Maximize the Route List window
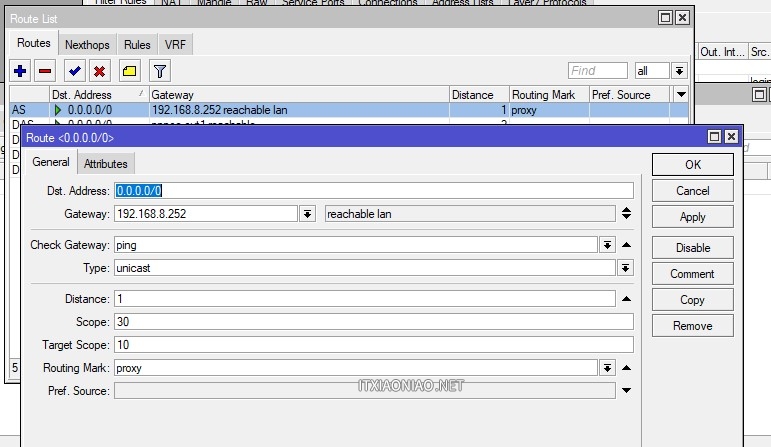The width and height of the screenshot is (771, 447). click(665, 18)
